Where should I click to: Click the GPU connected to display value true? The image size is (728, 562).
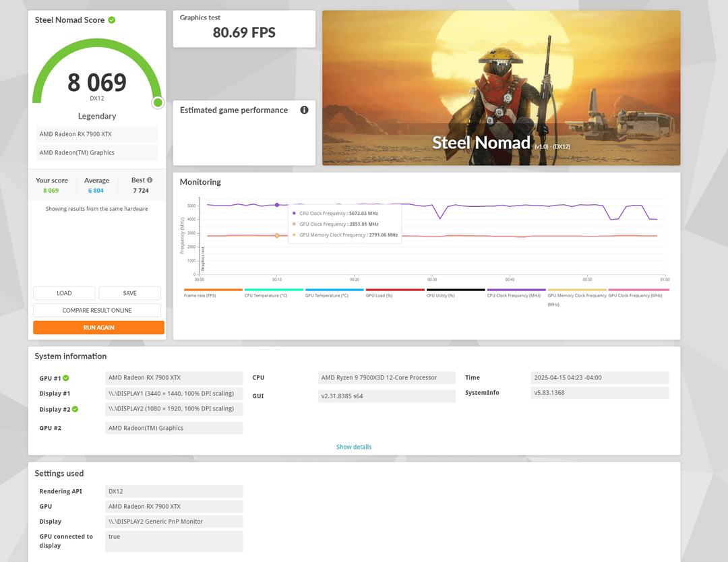point(174,541)
